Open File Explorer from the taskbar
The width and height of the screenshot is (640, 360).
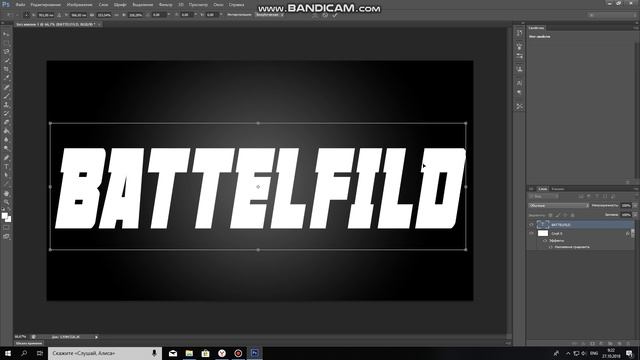coord(189,353)
